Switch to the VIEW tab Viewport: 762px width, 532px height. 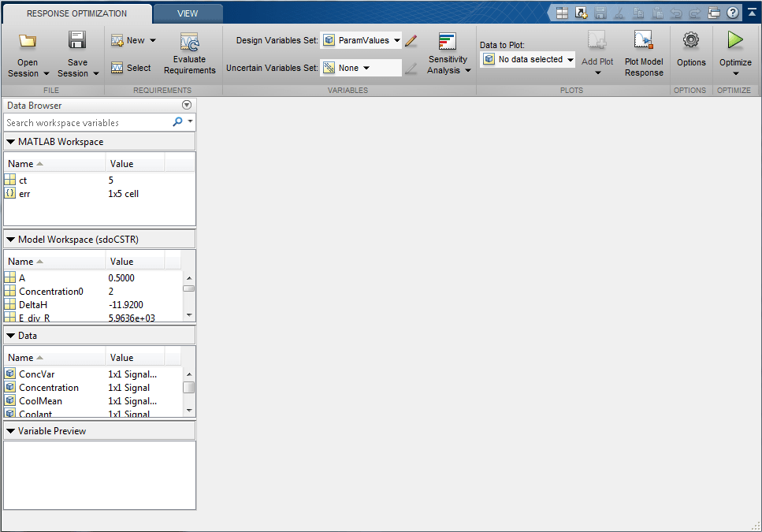[x=188, y=13]
